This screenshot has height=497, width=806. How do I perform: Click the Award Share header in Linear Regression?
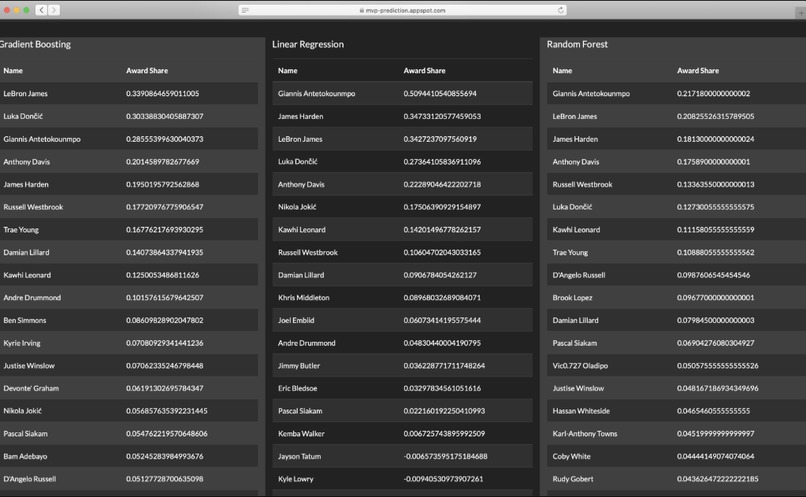point(424,70)
